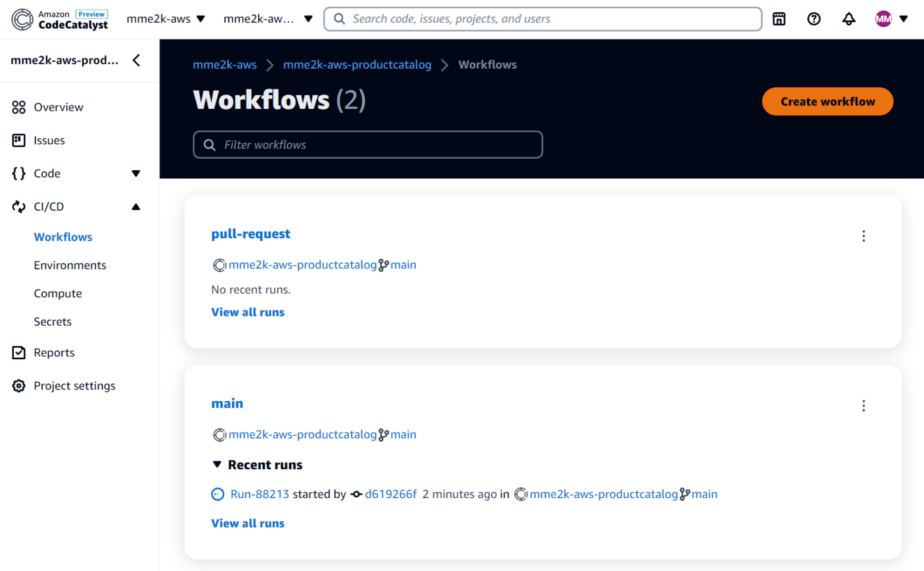Open the user avatar account menu

tap(884, 19)
